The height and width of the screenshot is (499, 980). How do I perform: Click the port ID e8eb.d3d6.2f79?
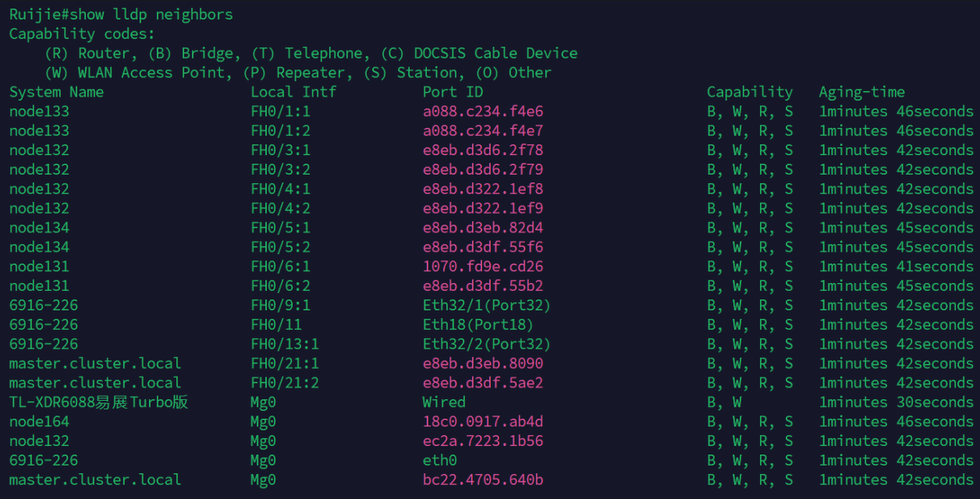[x=483, y=170]
